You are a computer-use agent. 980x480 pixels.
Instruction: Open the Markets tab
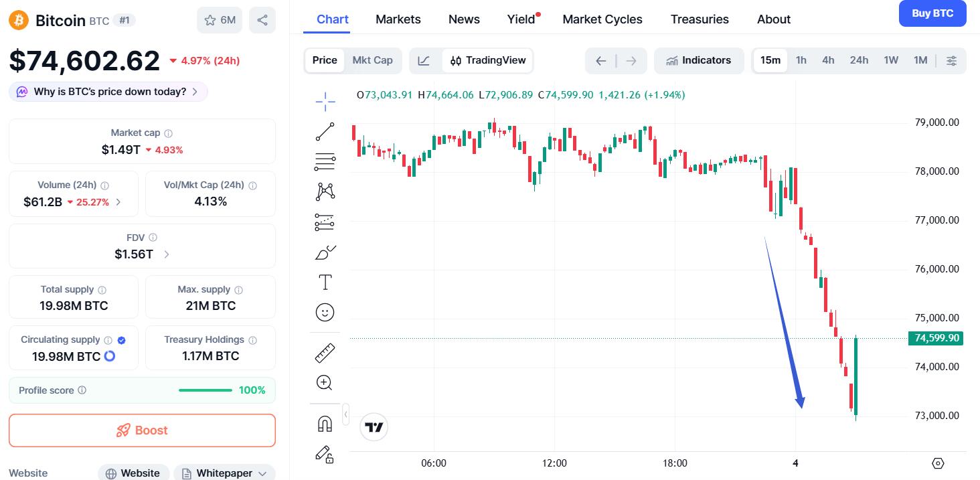coord(398,19)
